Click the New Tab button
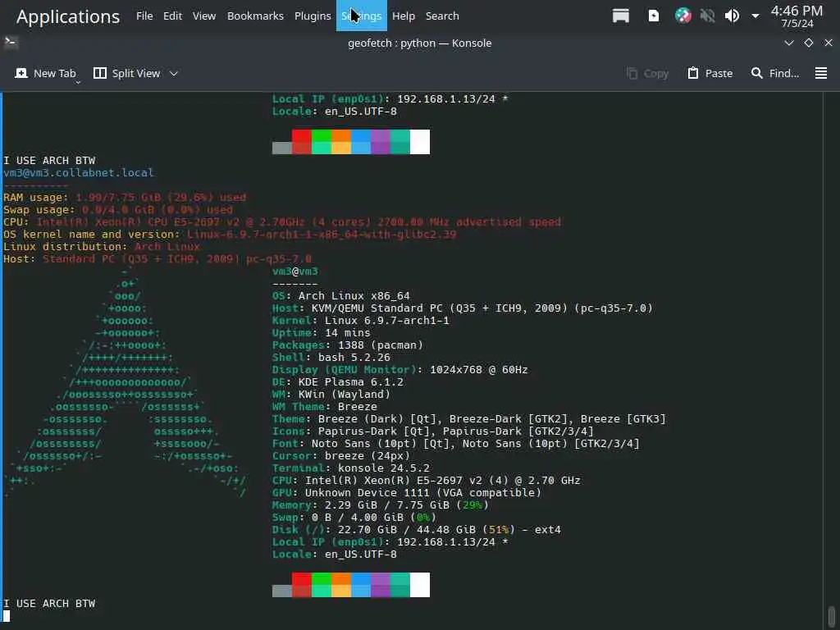Screen dimensions: 840x630 point(45,73)
